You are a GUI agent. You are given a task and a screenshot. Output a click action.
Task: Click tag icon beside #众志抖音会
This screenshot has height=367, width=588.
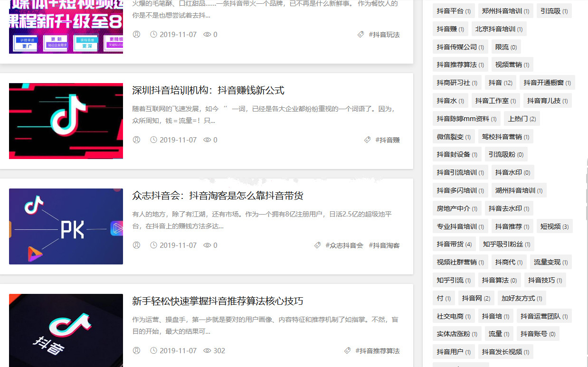tap(317, 245)
